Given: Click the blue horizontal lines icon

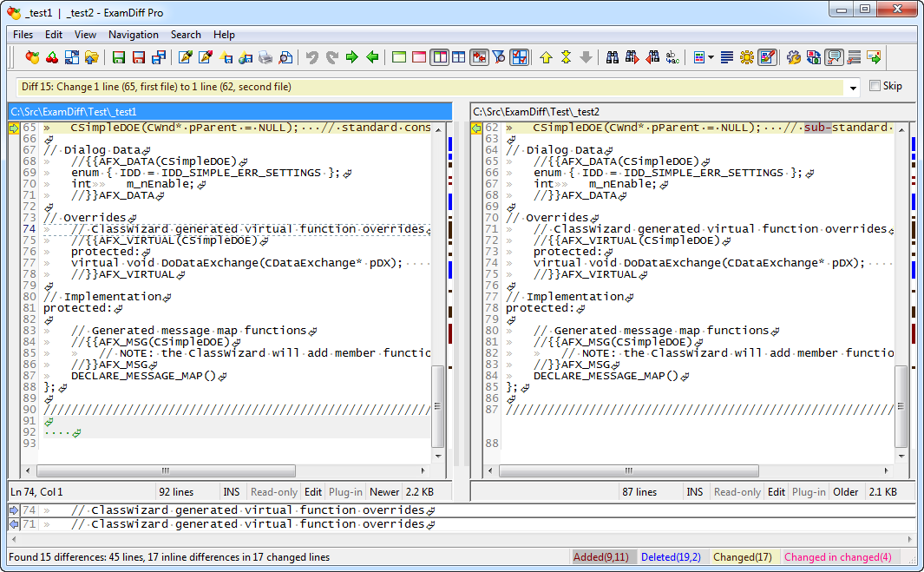Looking at the screenshot, I should click(x=726, y=57).
